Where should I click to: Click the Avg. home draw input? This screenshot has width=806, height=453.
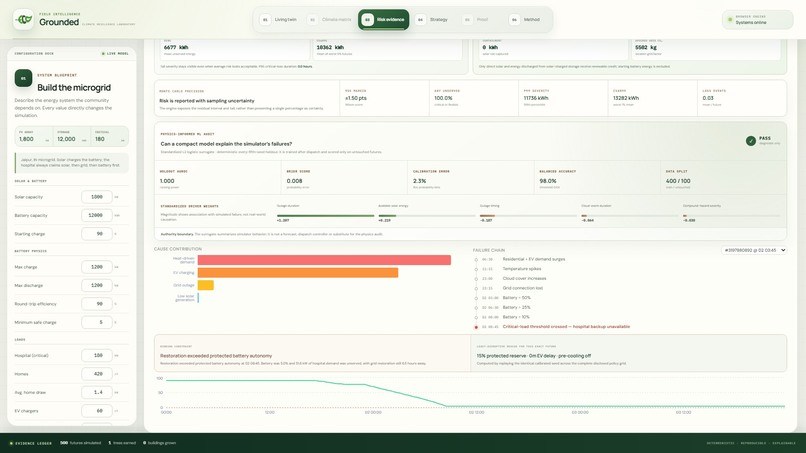[x=97, y=392]
